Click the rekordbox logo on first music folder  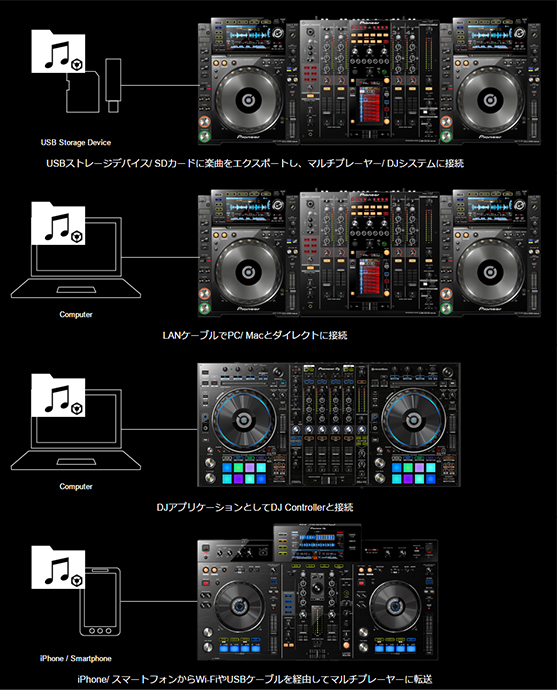pyautogui.click(x=77, y=65)
